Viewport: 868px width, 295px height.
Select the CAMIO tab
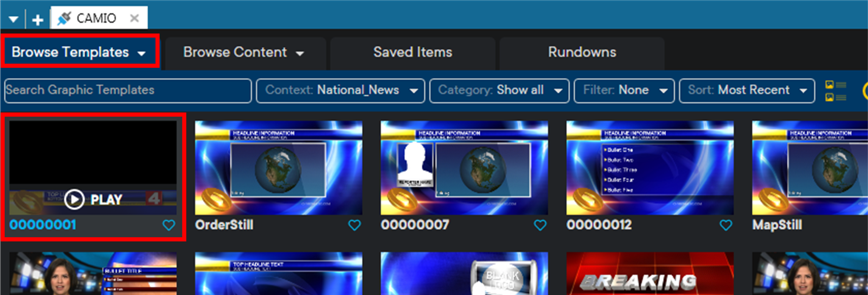pos(99,18)
